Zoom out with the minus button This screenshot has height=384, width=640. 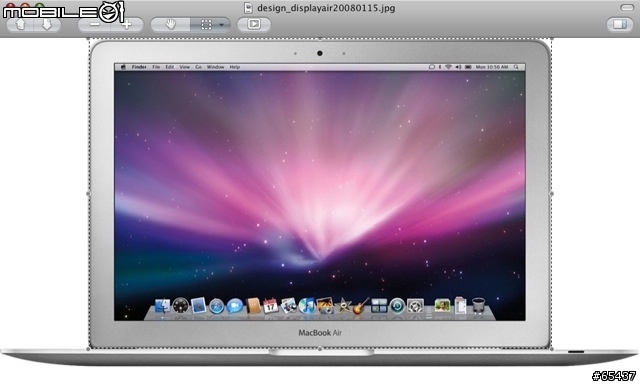pos(95,24)
